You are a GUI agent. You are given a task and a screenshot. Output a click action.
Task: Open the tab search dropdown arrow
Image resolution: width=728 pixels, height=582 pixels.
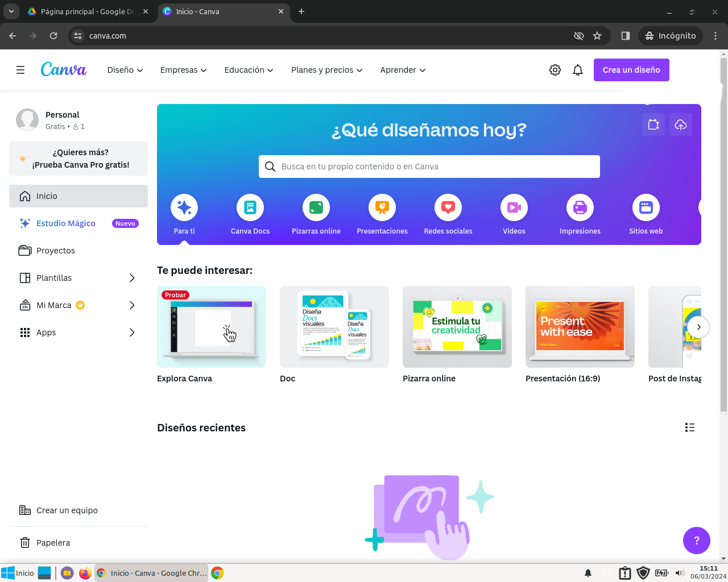click(x=11, y=11)
